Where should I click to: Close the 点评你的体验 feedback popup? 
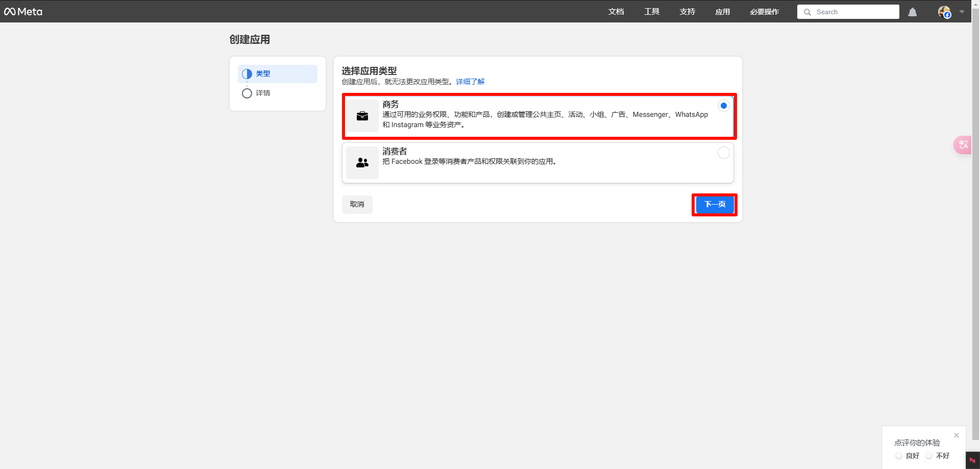pyautogui.click(x=957, y=435)
